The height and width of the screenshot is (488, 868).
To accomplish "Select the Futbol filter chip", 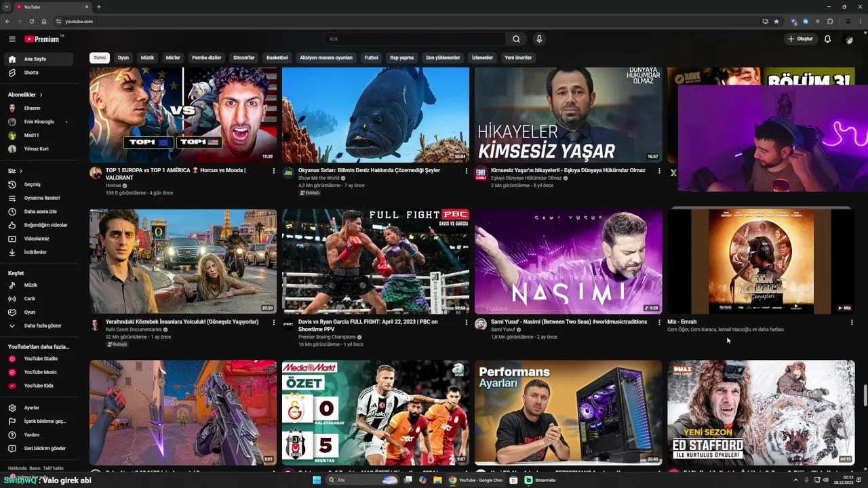I will (x=371, y=58).
